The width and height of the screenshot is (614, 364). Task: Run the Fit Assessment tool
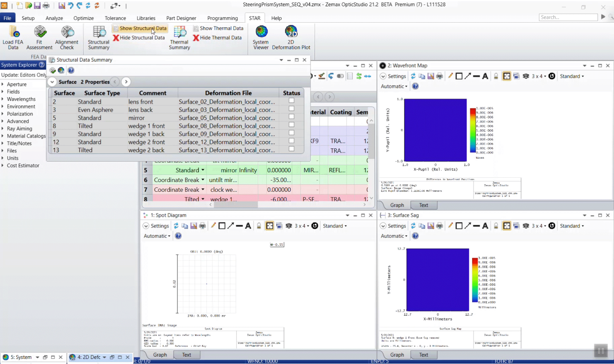tap(39, 37)
